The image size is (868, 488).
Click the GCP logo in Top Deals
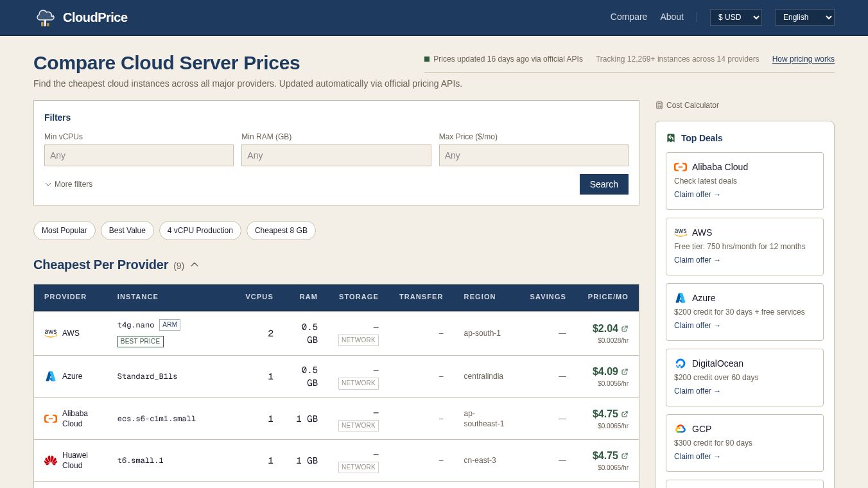[x=681, y=429]
